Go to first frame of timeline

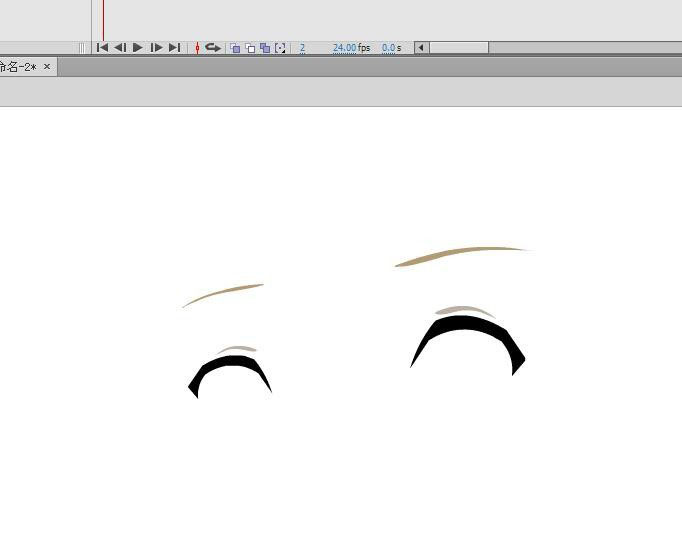click(x=102, y=47)
